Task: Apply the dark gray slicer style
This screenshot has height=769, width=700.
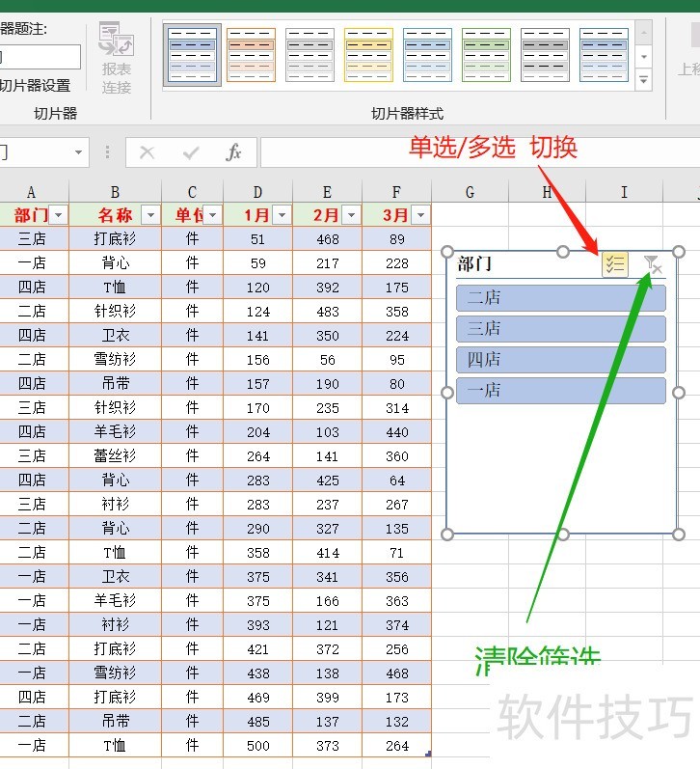Action: (545, 55)
